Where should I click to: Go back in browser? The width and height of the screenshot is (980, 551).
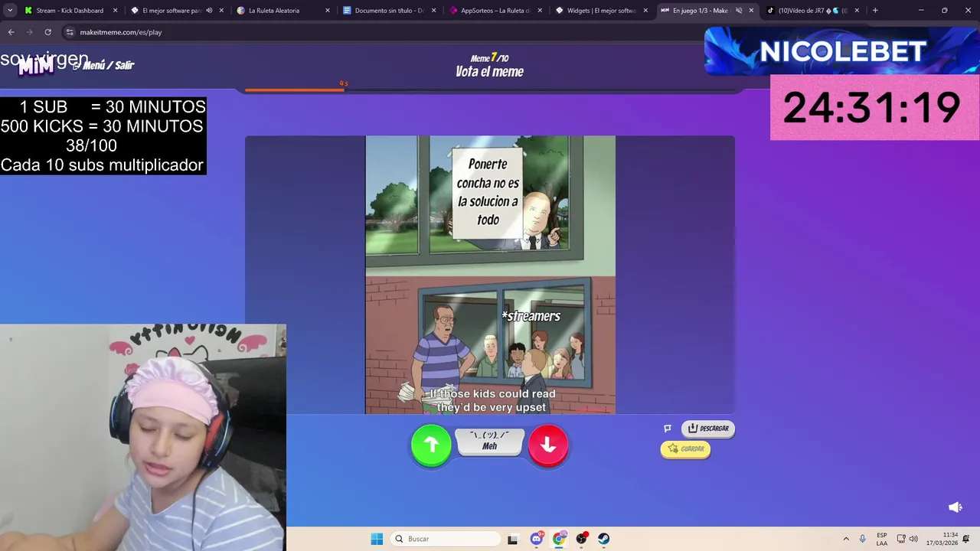click(x=11, y=32)
